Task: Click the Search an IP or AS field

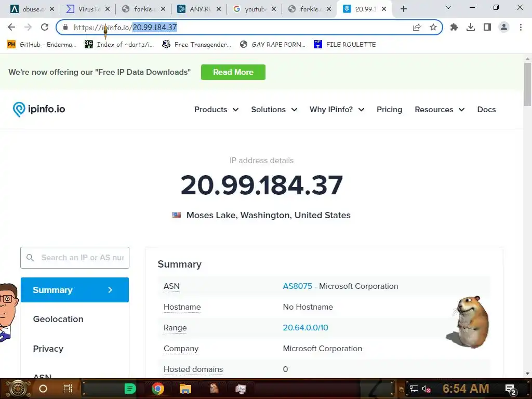Action: coord(75,258)
